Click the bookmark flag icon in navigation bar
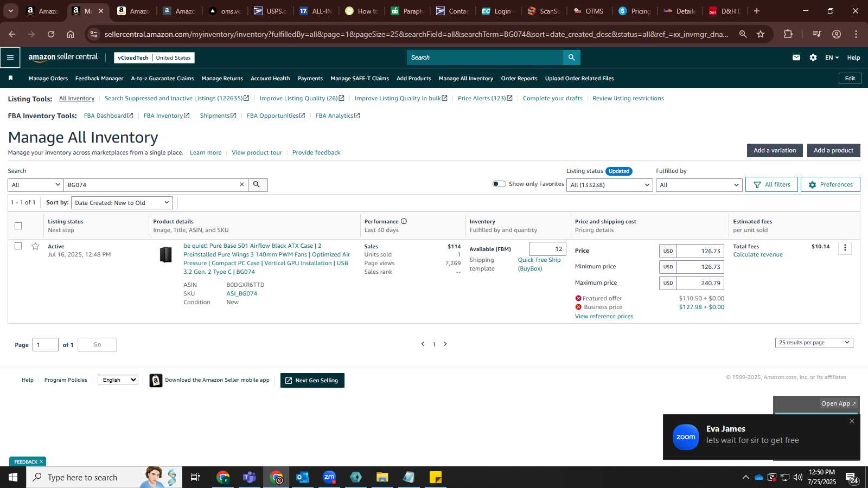The image size is (868, 488). pyautogui.click(x=10, y=78)
